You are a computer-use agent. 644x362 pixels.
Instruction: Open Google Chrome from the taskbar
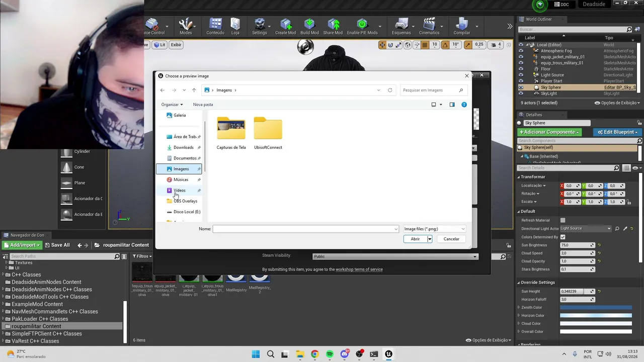314,354
